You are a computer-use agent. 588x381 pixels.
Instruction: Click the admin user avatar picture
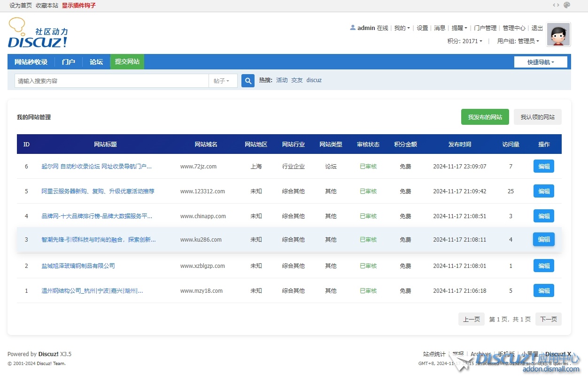tap(558, 35)
